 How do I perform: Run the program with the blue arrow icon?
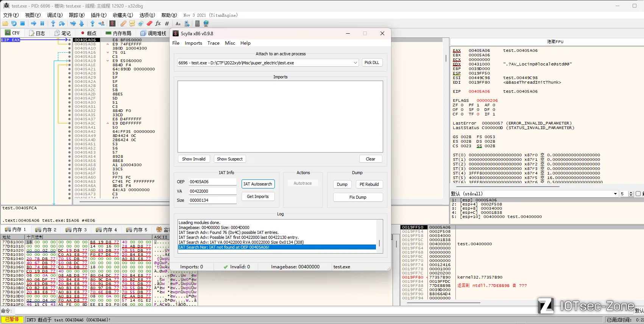[x=34, y=23]
